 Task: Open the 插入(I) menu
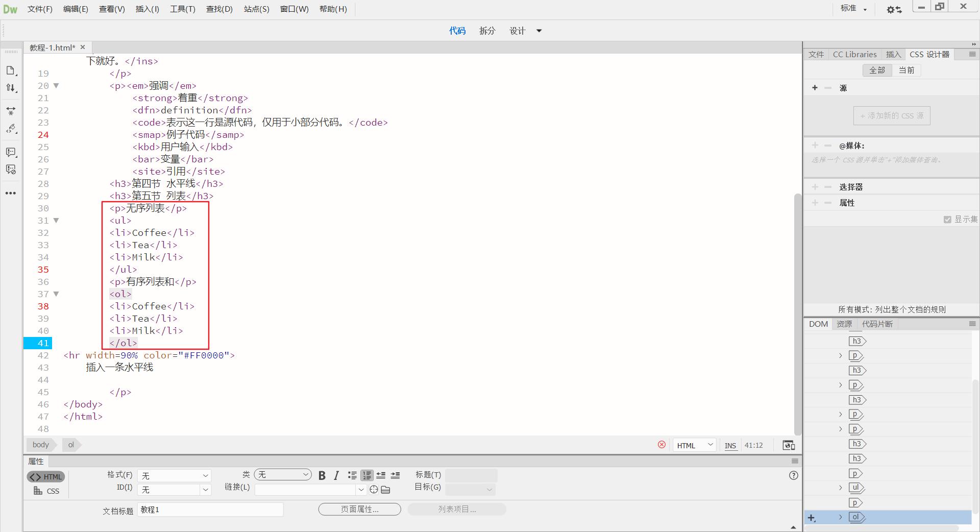pos(148,9)
